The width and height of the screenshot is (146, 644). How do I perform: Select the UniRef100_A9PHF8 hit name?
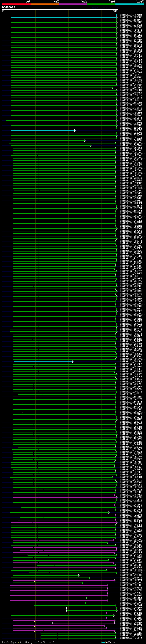point(131,55)
